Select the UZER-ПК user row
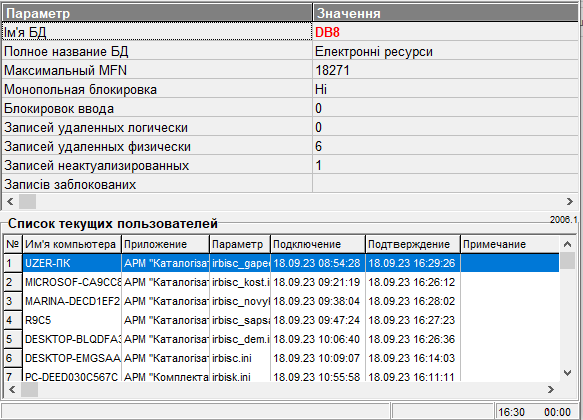 281,263
